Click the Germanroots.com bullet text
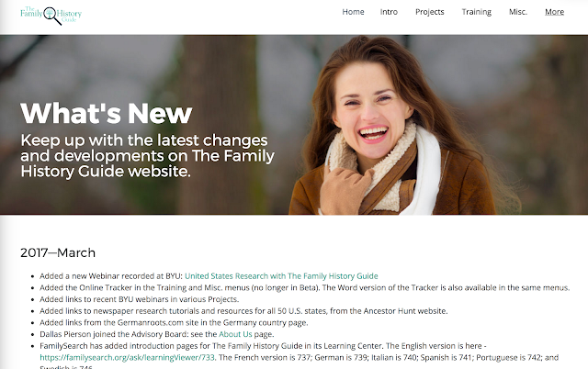Image resolution: width=588 pixels, height=369 pixels. [174, 322]
